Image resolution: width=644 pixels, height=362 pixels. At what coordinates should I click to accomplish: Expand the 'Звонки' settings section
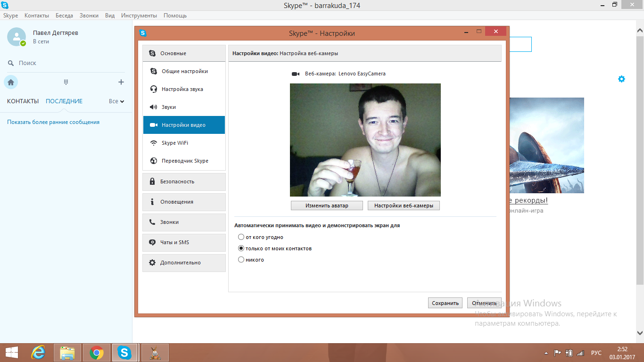pyautogui.click(x=184, y=222)
